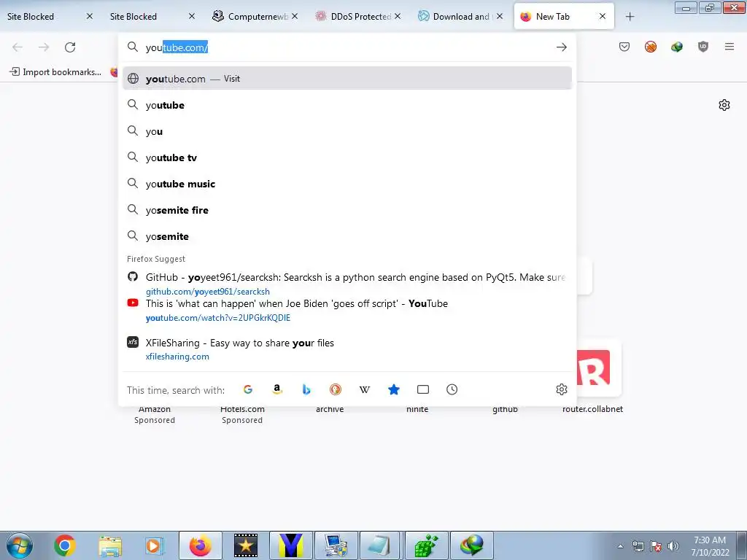Open Internet Download Manager taskbar icon
Viewport: 747px width, 560px height.
point(472,545)
